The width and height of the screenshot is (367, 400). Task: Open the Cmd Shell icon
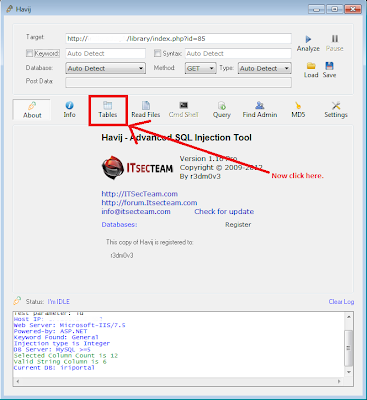tap(184, 105)
